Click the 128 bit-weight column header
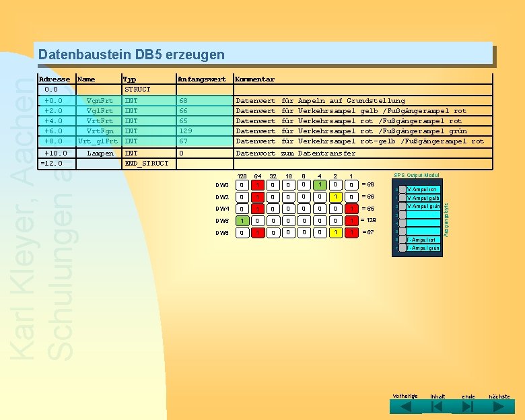This screenshot has width=525, height=420. coord(242,176)
